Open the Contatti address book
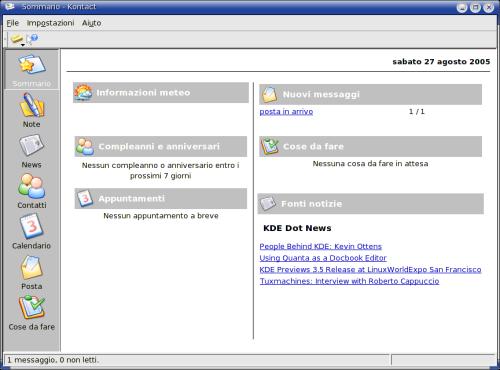This screenshot has height=370, width=500. [32, 191]
